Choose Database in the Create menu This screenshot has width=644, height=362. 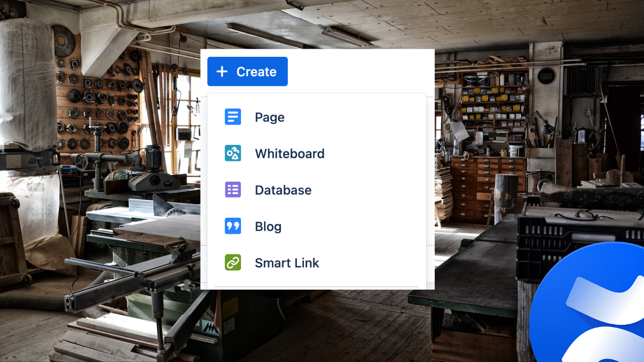283,190
